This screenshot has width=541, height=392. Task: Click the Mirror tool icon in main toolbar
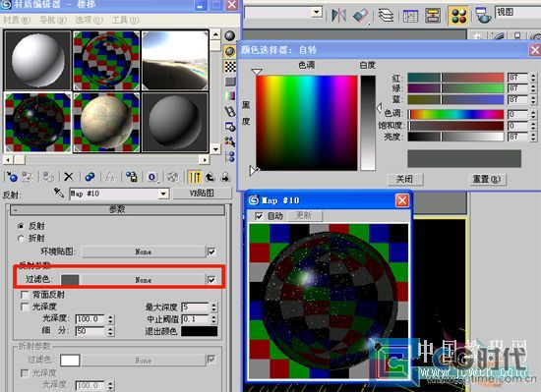338,16
